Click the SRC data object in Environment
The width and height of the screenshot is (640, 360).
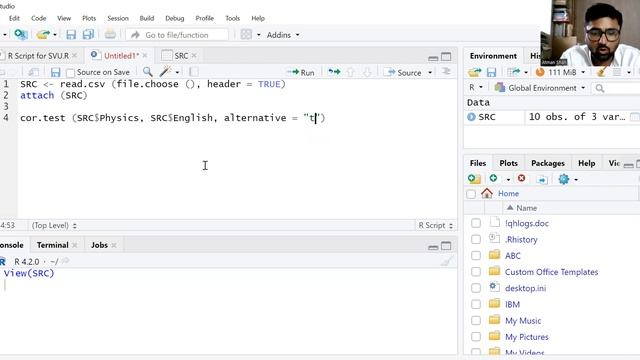(487, 117)
